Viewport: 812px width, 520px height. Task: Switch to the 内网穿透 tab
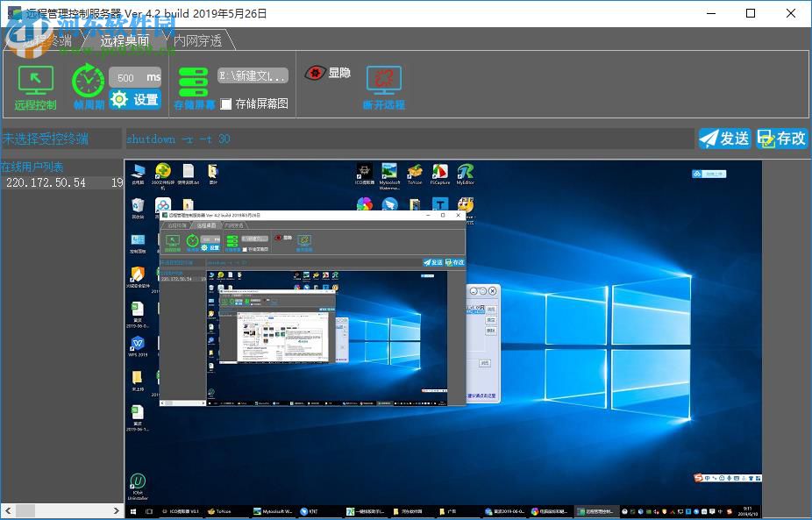click(x=197, y=40)
